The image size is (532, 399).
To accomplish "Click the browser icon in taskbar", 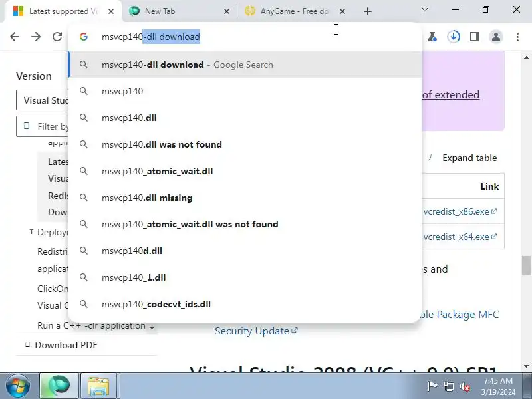I will coord(59,386).
